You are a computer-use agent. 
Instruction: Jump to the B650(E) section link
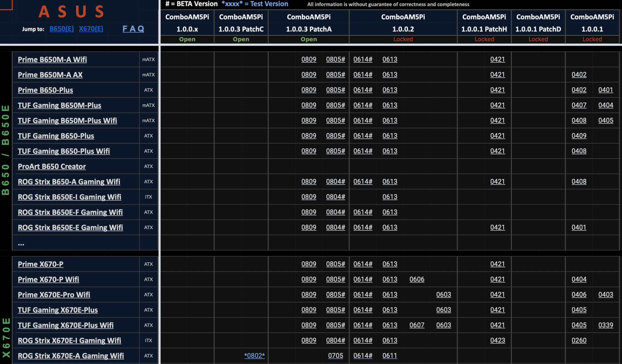pos(62,29)
